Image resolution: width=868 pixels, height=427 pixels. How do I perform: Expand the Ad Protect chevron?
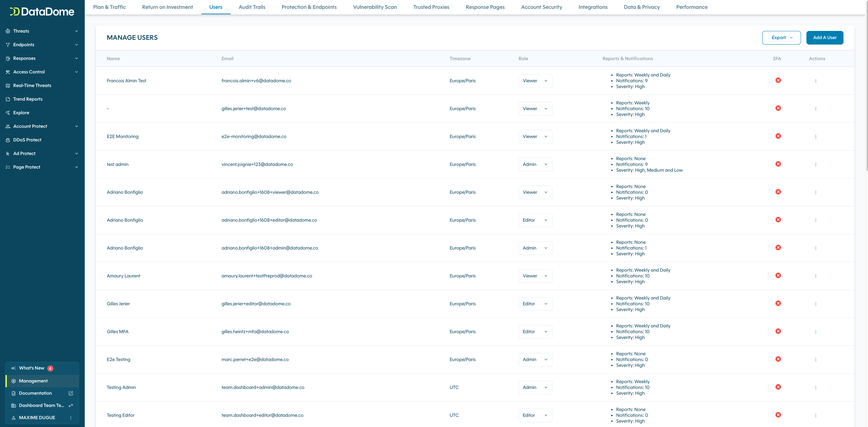[x=77, y=154]
